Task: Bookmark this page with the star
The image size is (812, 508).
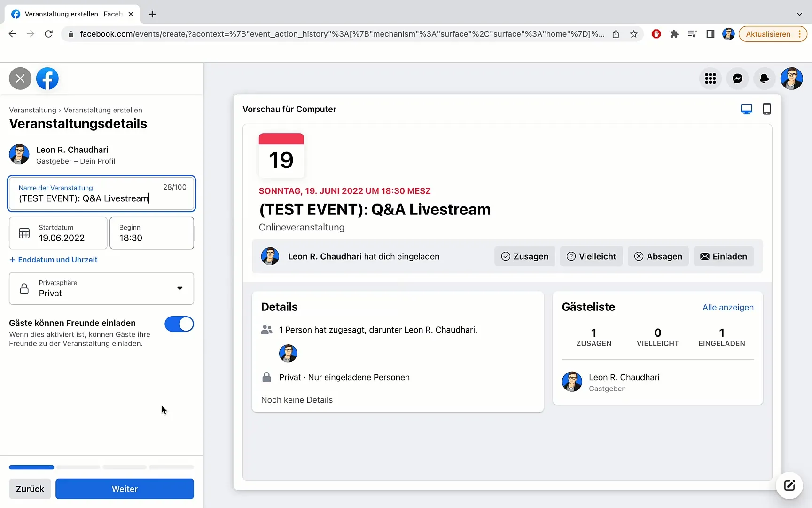Action: point(634,34)
